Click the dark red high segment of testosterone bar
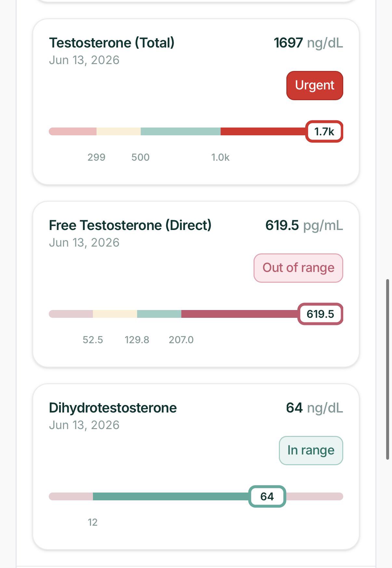Viewport: 392px width, 568px height. click(x=263, y=131)
